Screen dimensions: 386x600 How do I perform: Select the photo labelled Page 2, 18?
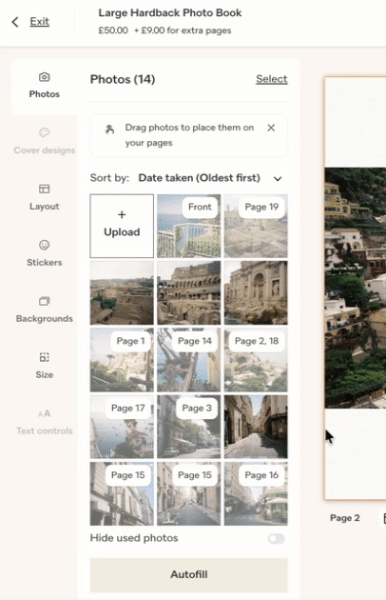coord(256,360)
